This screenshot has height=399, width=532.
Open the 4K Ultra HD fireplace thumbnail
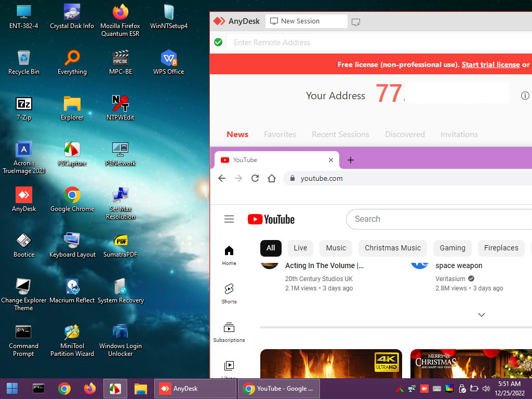pyautogui.click(x=331, y=364)
